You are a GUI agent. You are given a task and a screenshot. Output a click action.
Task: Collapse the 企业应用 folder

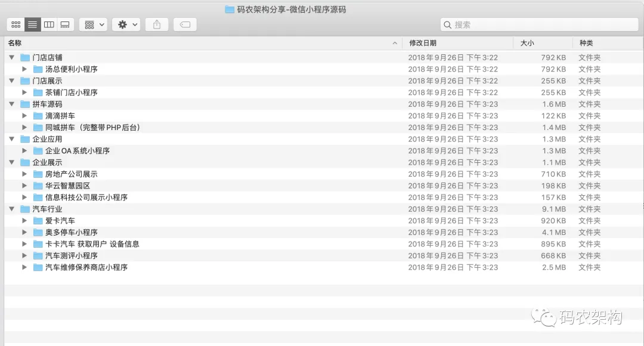pyautogui.click(x=12, y=139)
